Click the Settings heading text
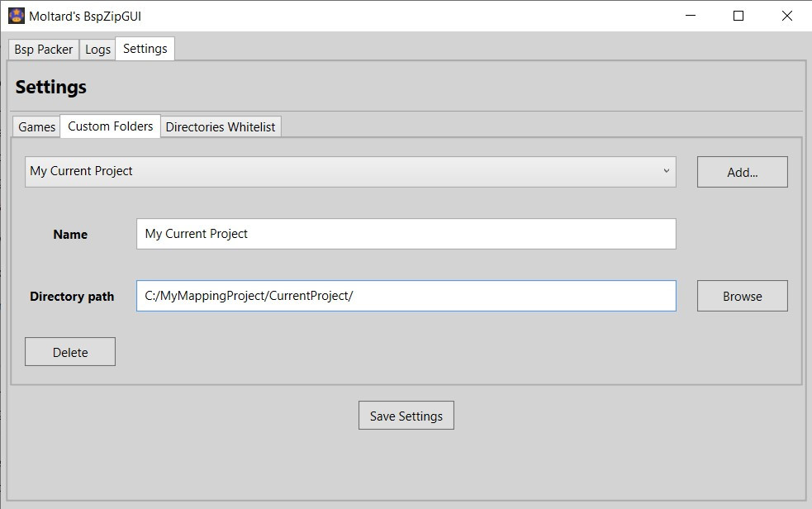812x509 pixels. (50, 86)
